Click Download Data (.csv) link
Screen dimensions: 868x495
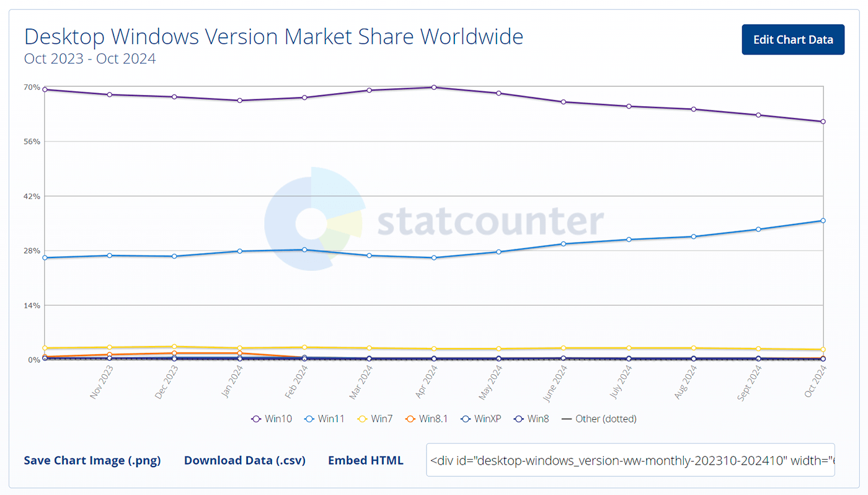click(245, 460)
